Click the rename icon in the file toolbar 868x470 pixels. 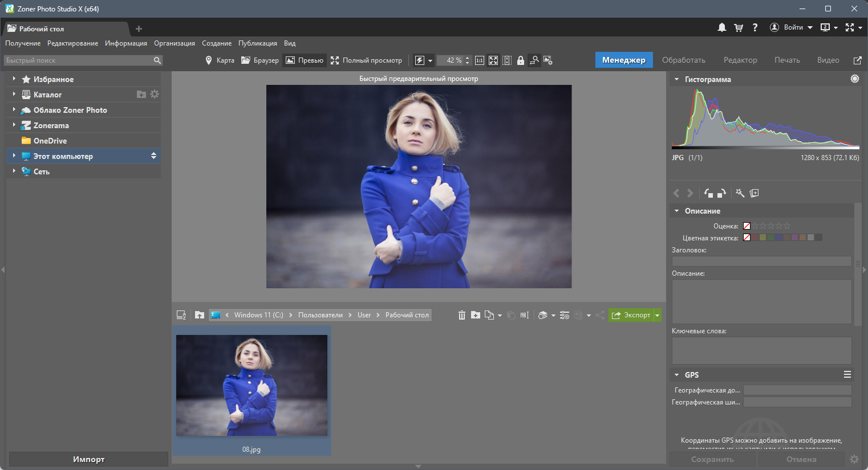(x=525, y=315)
